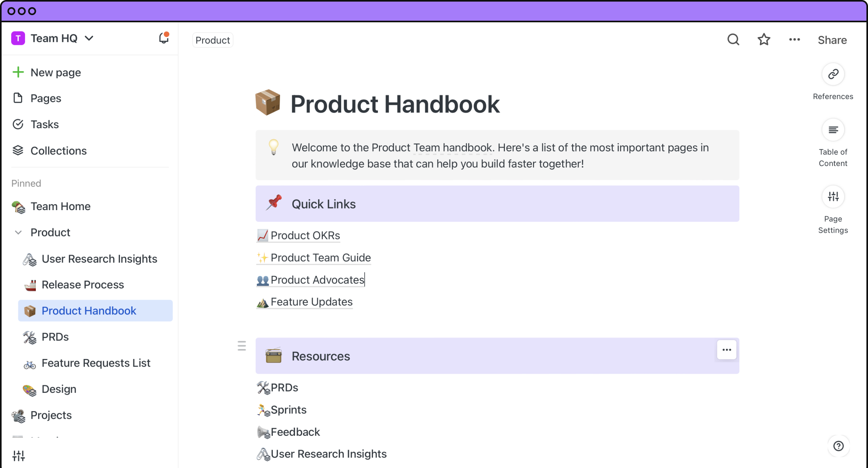The height and width of the screenshot is (468, 868).
Task: Open Page Settings sliders icon
Action: (833, 197)
